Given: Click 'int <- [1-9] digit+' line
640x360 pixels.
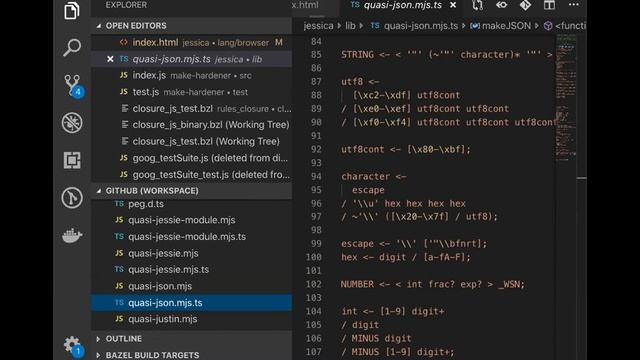Looking at the screenshot, I should [x=393, y=311].
